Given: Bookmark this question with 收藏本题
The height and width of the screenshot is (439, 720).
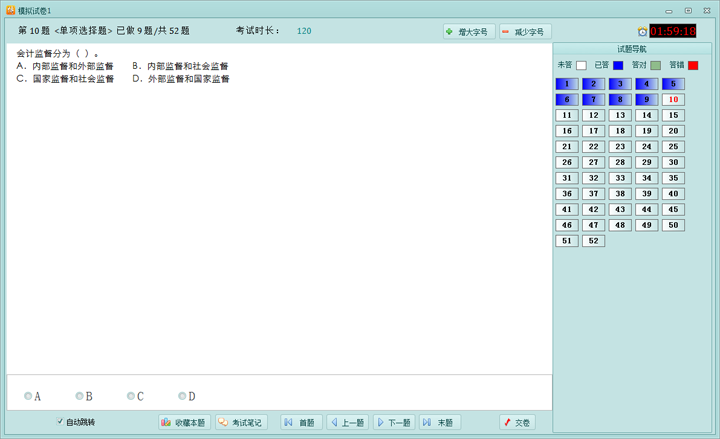Looking at the screenshot, I should pos(184,423).
